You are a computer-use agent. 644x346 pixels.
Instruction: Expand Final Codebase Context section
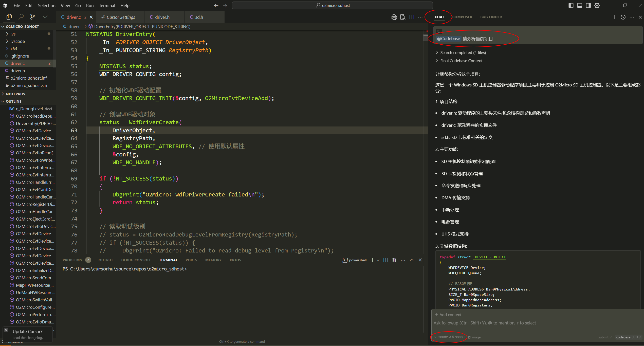(461, 61)
